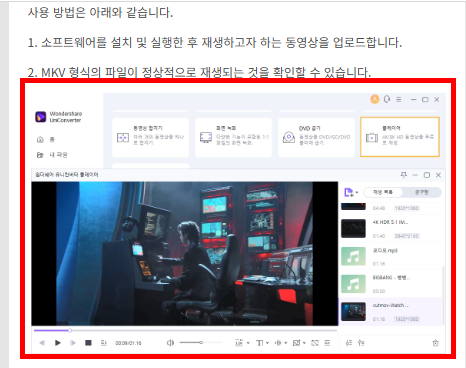
Task: Select the 오디오.mp3 playlist item
Action: (x=391, y=257)
